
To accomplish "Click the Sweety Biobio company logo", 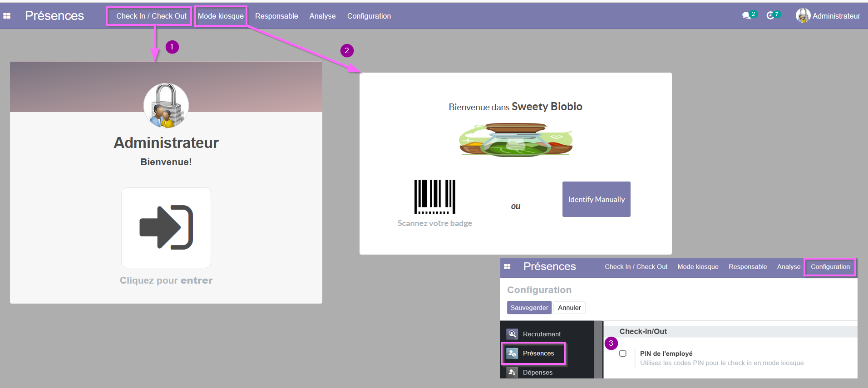I will 515,140.
